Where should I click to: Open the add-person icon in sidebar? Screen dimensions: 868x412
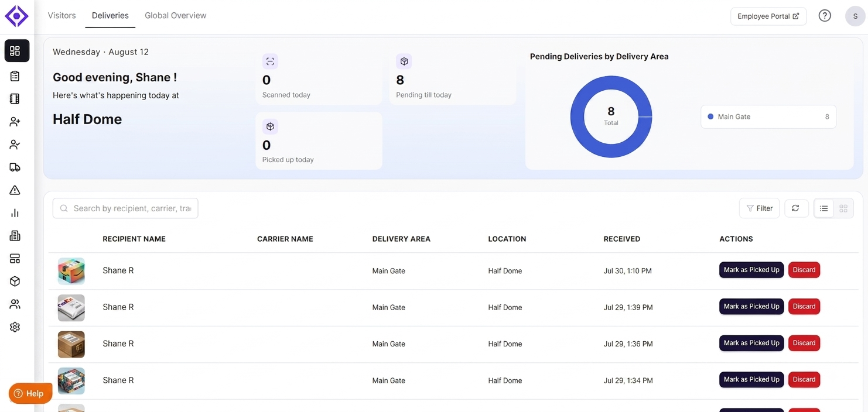(15, 122)
